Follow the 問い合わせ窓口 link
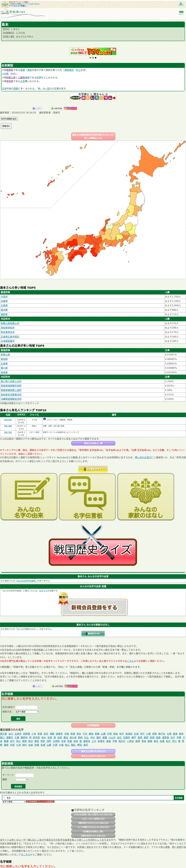Viewport: 186px width, 868px height. point(143,457)
